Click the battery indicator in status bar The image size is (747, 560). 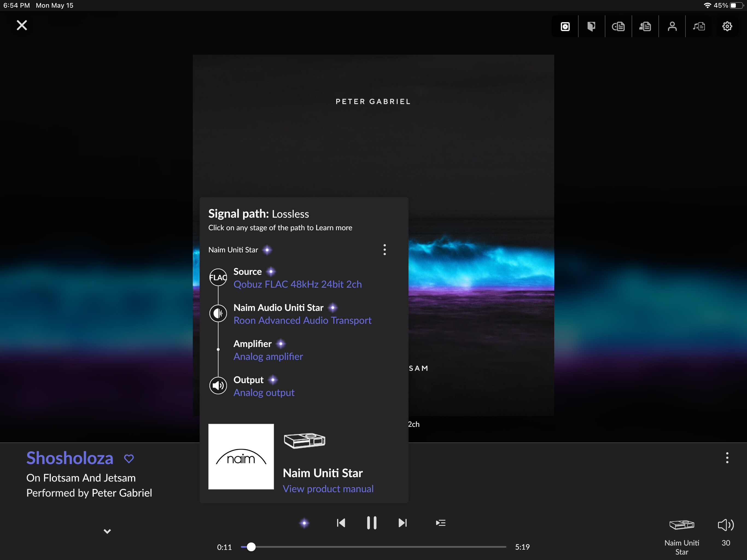(737, 5)
